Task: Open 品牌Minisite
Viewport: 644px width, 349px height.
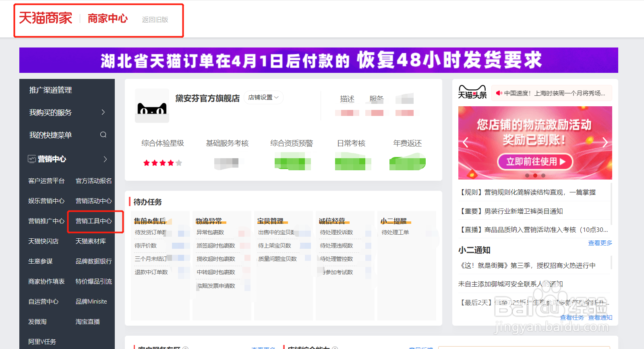Action: click(x=91, y=302)
